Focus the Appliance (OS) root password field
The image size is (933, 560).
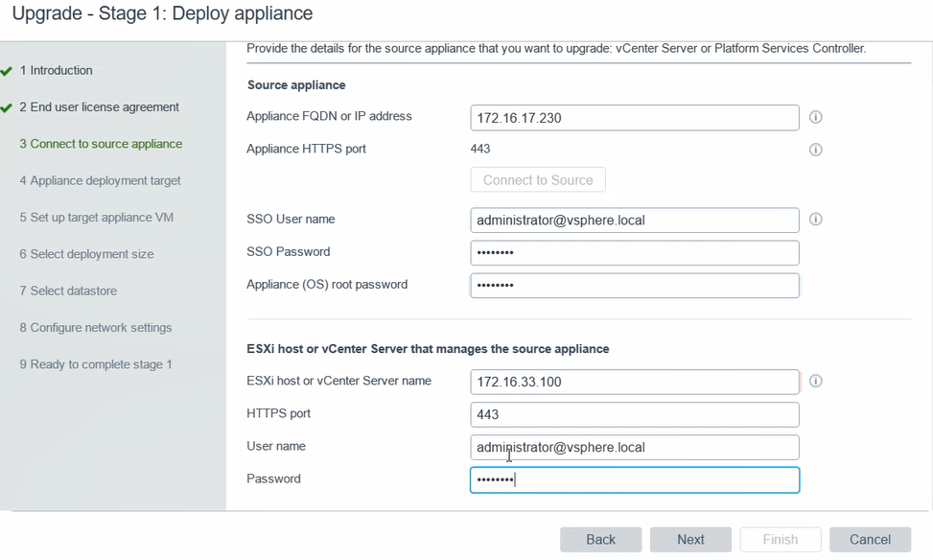(634, 286)
